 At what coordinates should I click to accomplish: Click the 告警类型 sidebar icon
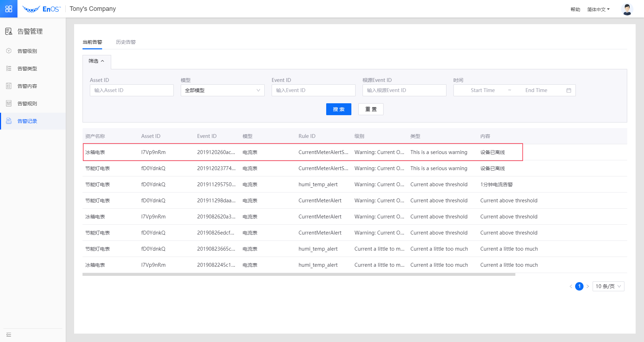tap(9, 68)
